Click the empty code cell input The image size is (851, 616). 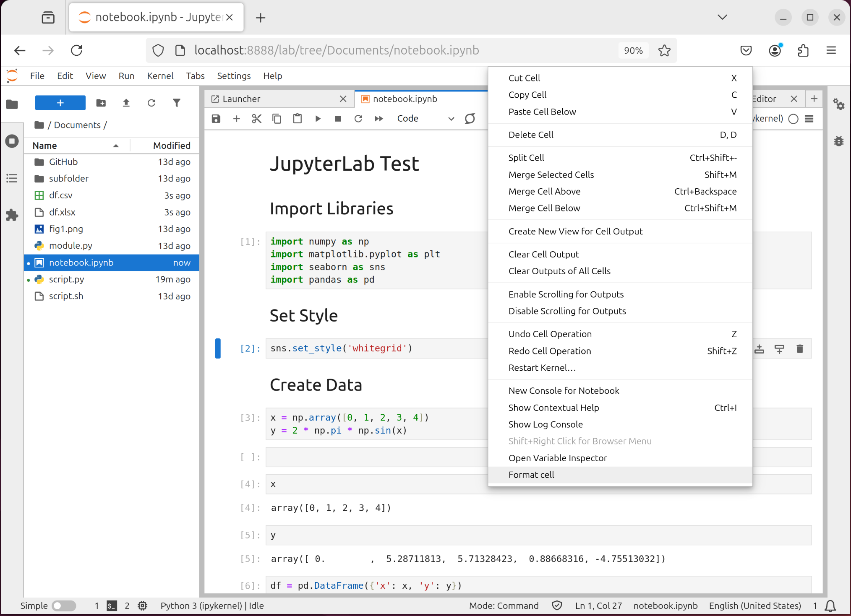click(538, 457)
